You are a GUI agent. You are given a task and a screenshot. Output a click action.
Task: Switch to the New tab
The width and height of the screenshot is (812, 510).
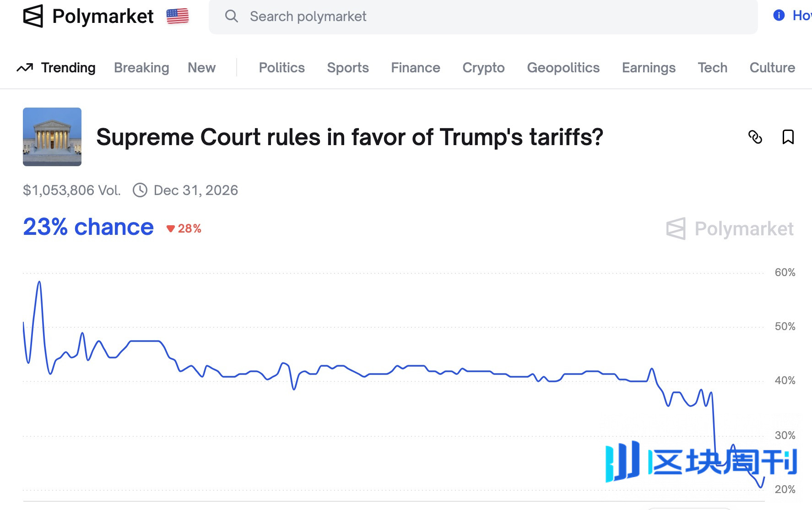coord(201,68)
